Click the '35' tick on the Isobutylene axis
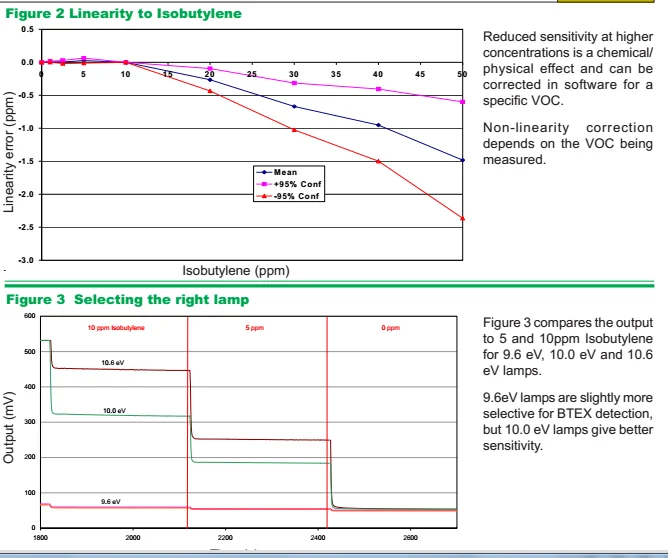 pyautogui.click(x=336, y=74)
